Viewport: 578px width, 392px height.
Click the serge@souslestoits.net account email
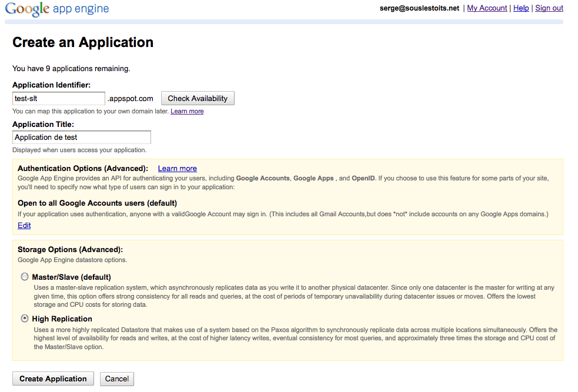coord(419,8)
